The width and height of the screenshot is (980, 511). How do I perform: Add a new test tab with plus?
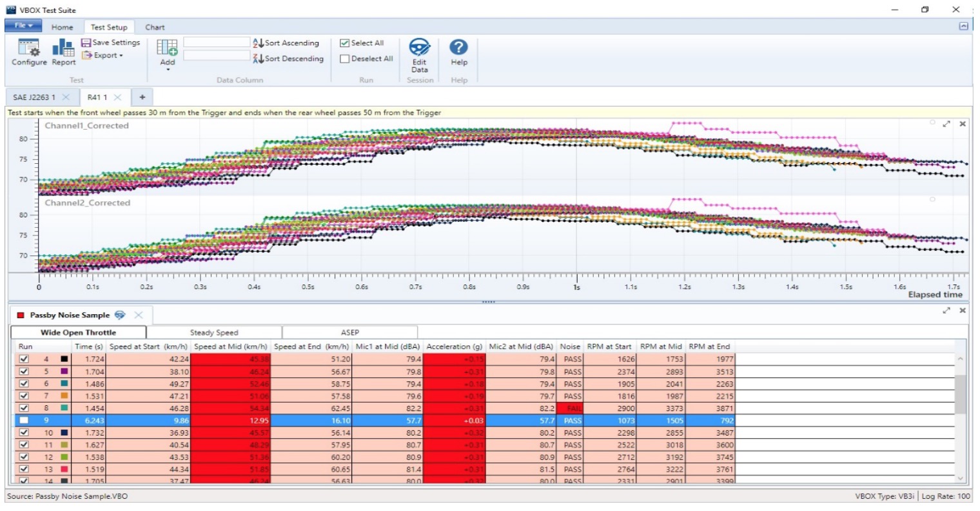[x=142, y=97]
